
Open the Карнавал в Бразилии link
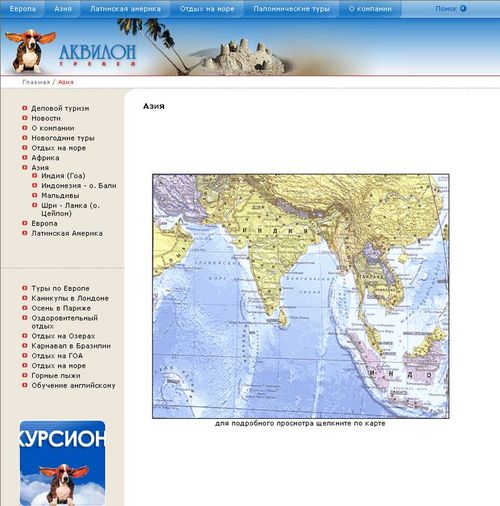click(71, 346)
